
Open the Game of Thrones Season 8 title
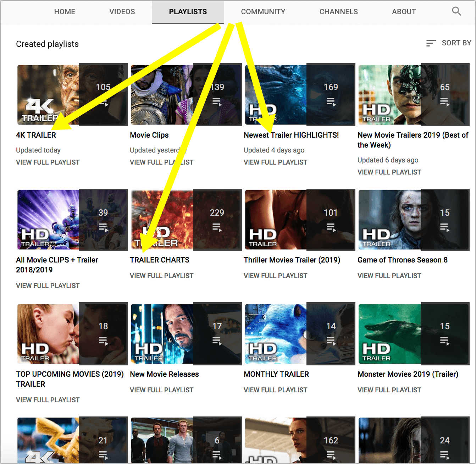tap(403, 260)
